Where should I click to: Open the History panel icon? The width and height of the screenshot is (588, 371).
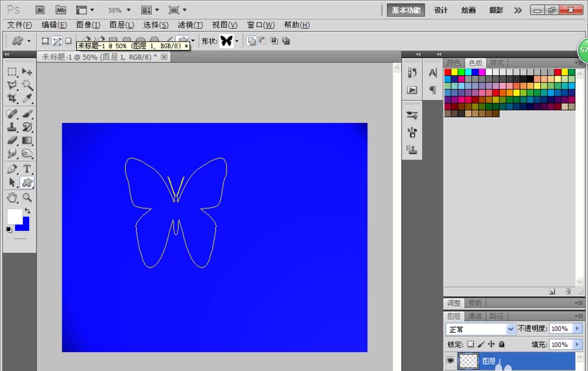tap(412, 72)
